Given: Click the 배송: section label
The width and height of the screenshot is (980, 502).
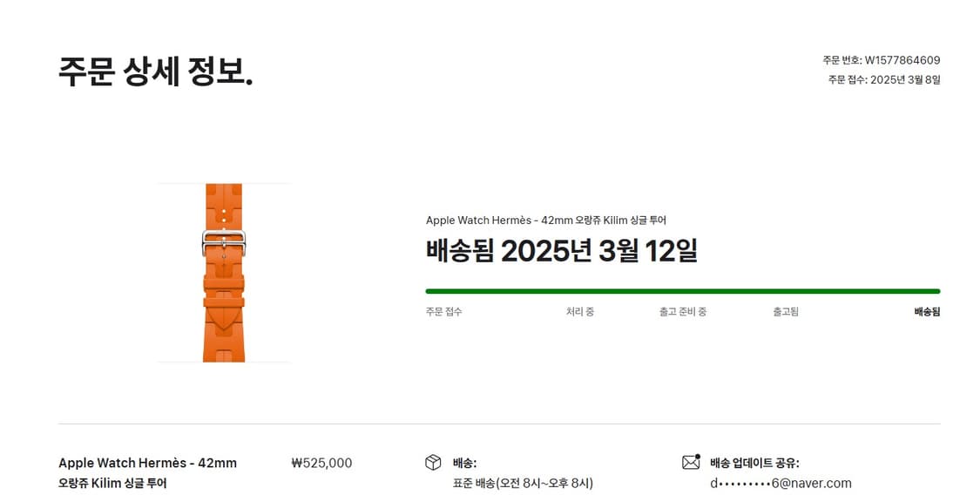Looking at the screenshot, I should (464, 463).
